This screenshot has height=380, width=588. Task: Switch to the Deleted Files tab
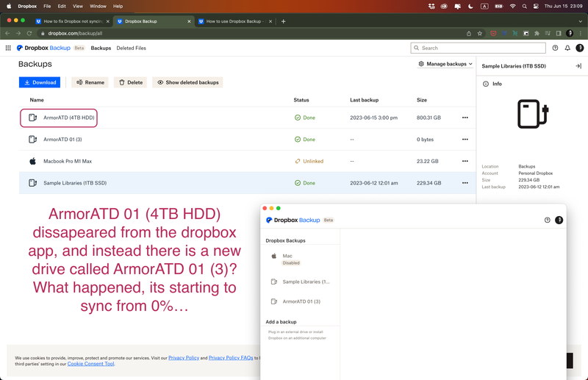131,48
